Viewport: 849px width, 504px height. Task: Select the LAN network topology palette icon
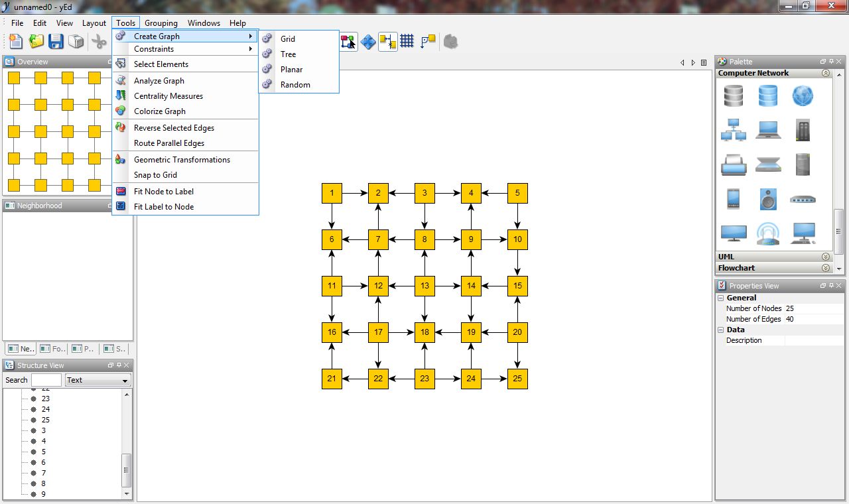tap(734, 130)
